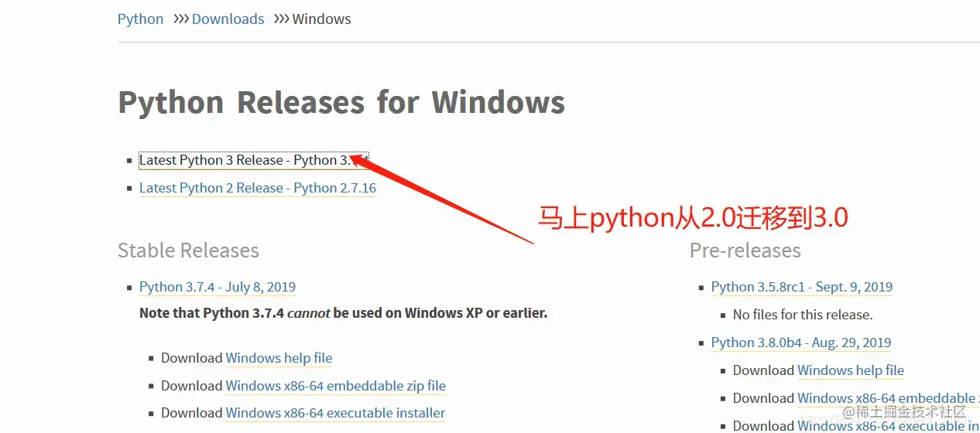Download Windows help file under Python 3.8.0b4
980x433 pixels.
pos(851,370)
